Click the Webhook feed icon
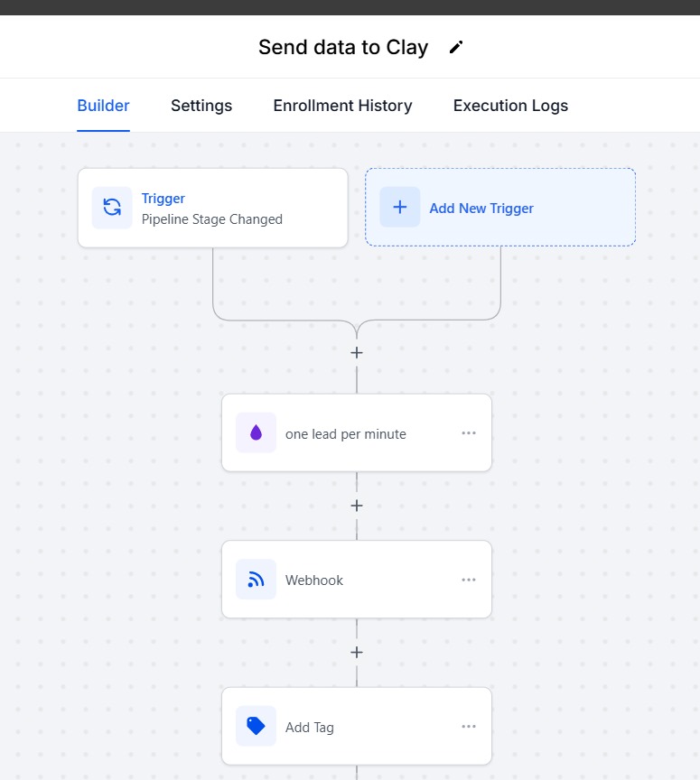This screenshot has height=780, width=700. coord(256,580)
